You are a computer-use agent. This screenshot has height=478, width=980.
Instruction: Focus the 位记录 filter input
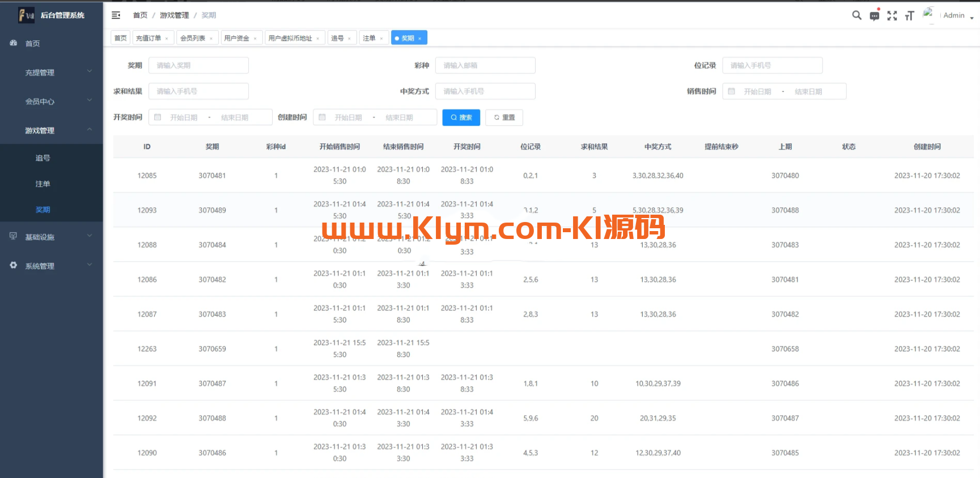tap(773, 65)
